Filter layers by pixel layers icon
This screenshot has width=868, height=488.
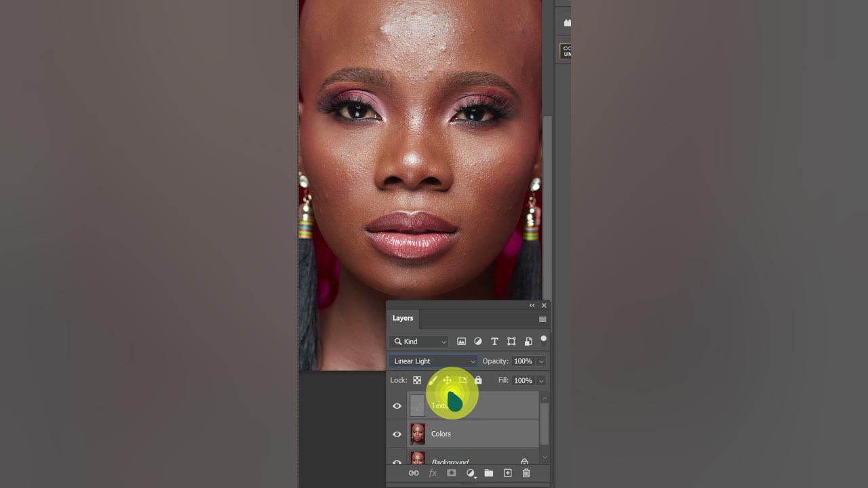click(462, 342)
